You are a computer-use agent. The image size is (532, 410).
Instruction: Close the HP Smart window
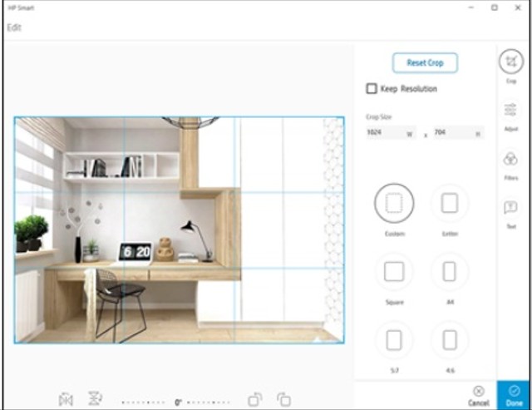pyautogui.click(x=518, y=7)
